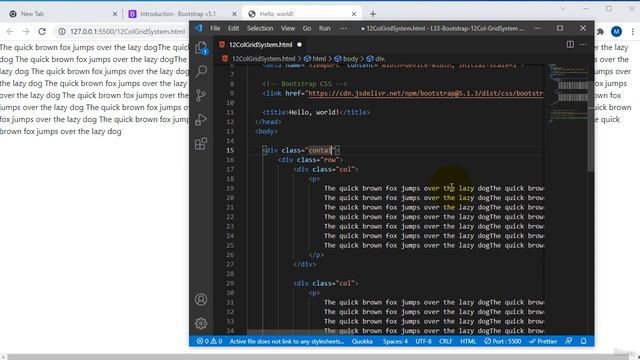View site information icon in address bar

(62, 31)
